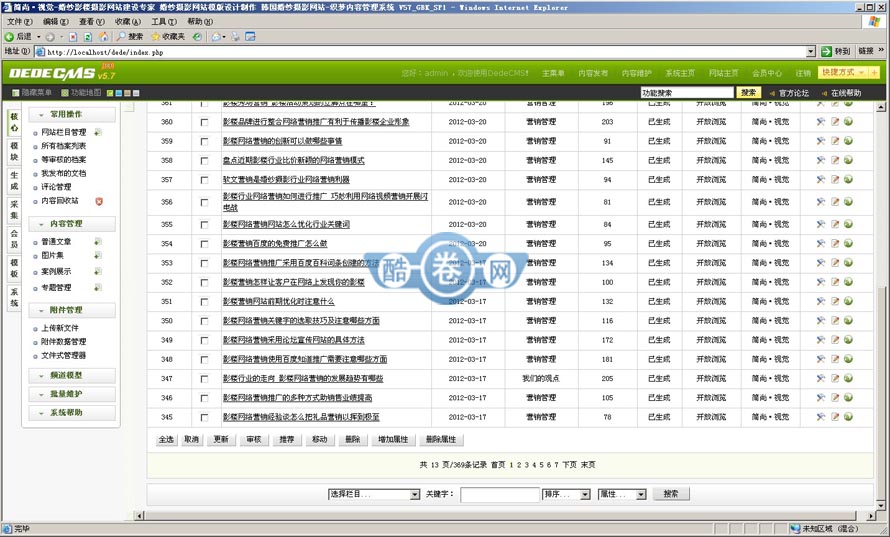Click the IE Stop page icon
This screenshot has width=890, height=537.
click(73, 37)
